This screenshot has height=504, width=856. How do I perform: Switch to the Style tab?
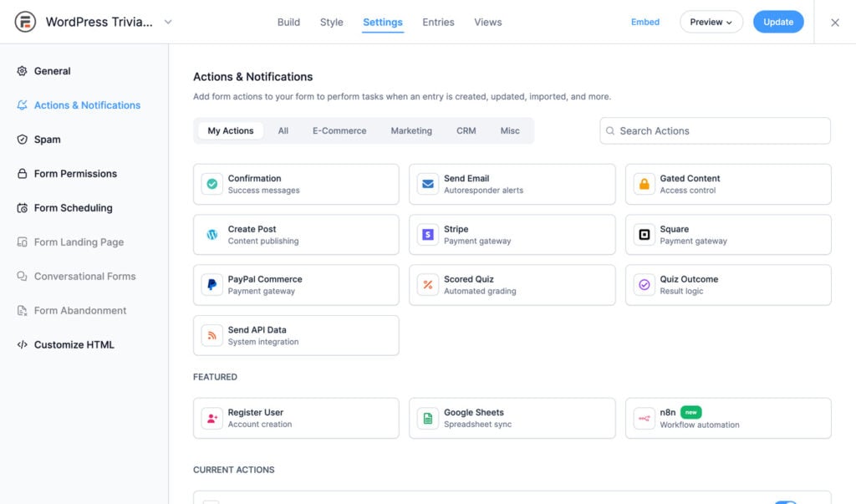coord(331,23)
